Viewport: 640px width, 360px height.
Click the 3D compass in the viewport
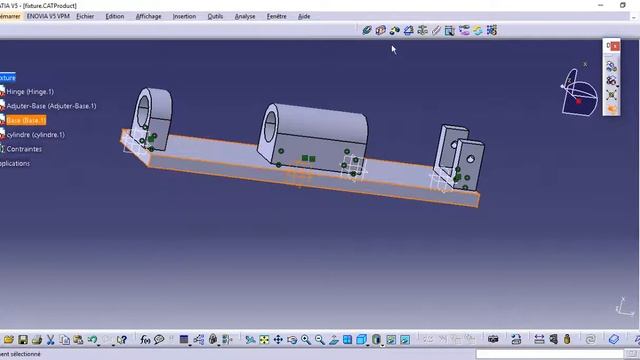tap(579, 93)
